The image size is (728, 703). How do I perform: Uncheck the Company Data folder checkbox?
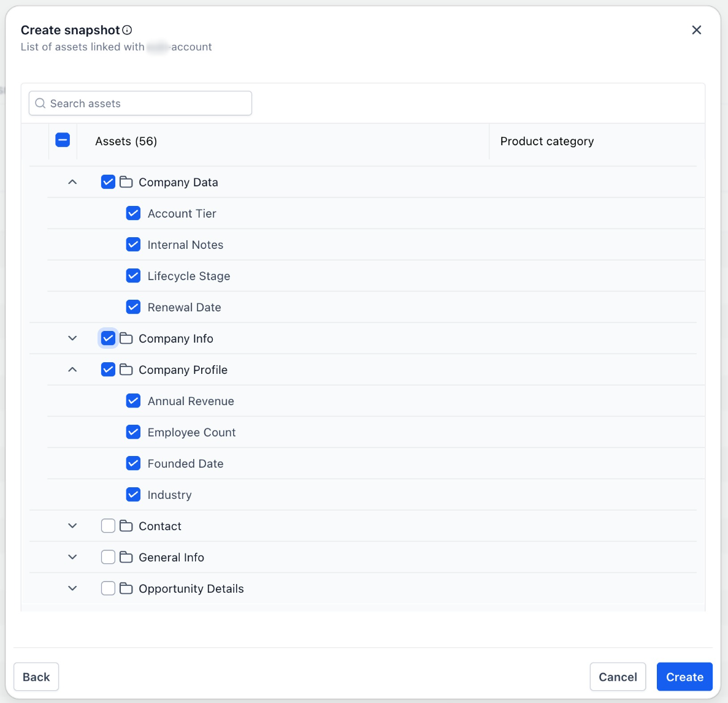point(108,182)
